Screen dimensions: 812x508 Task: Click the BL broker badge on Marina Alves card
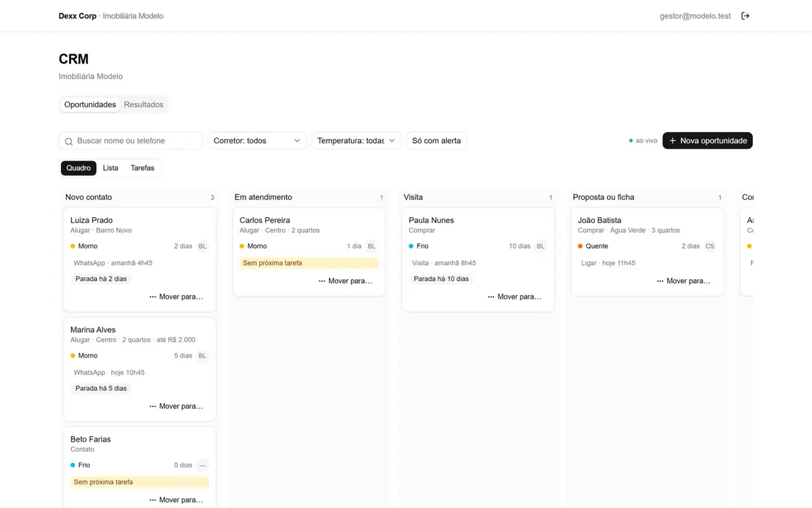[202, 356]
